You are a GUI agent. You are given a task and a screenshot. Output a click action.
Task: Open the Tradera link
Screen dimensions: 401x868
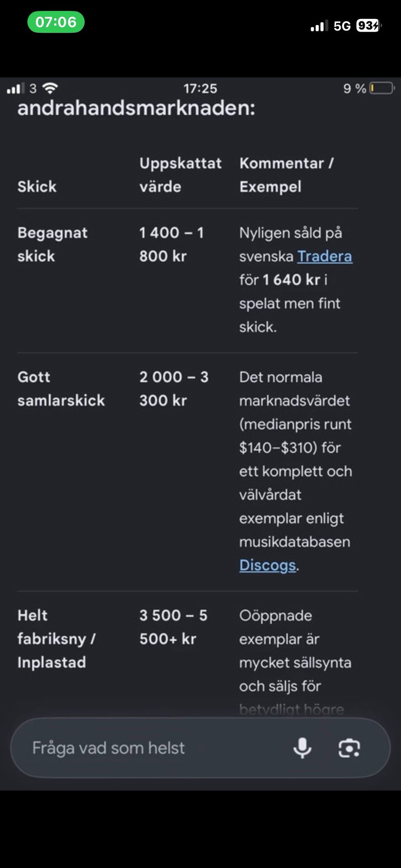point(325,256)
